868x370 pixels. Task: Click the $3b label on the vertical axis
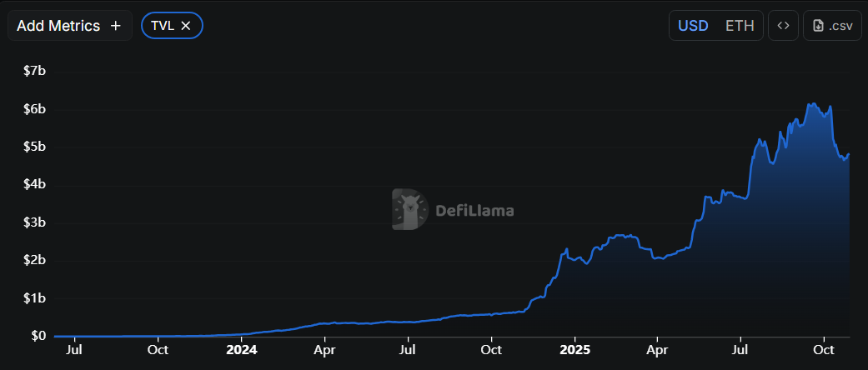pyautogui.click(x=34, y=222)
